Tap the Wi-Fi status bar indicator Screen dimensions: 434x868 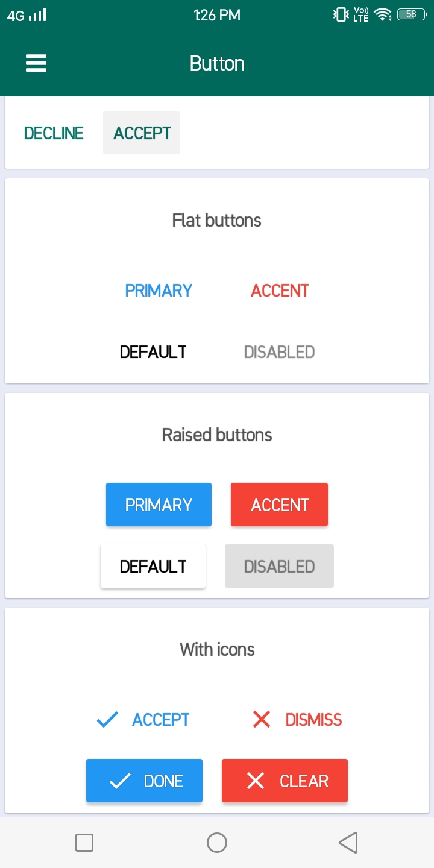[x=382, y=15]
